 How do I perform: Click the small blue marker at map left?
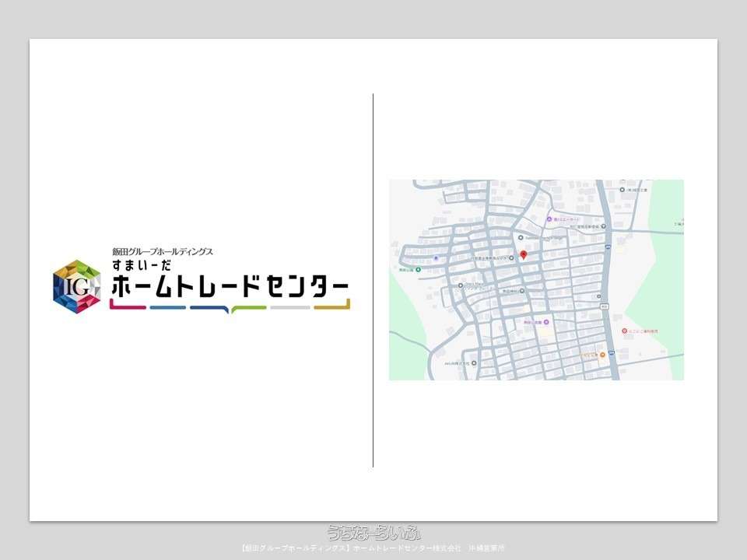[436, 258]
